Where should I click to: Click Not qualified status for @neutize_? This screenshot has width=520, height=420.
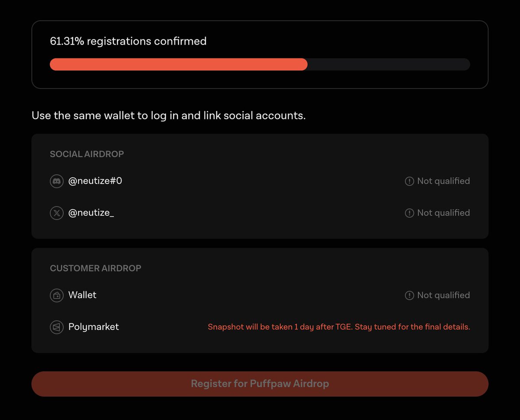point(443,213)
